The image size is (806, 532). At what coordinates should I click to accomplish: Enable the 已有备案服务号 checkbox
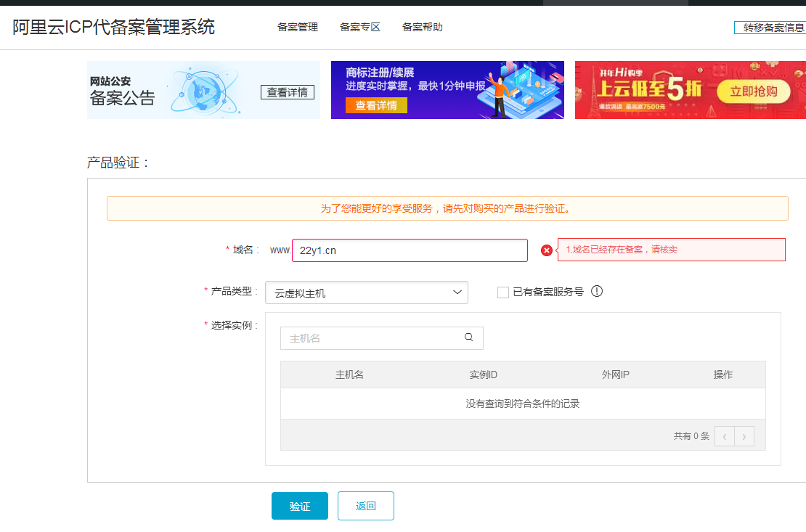(502, 292)
